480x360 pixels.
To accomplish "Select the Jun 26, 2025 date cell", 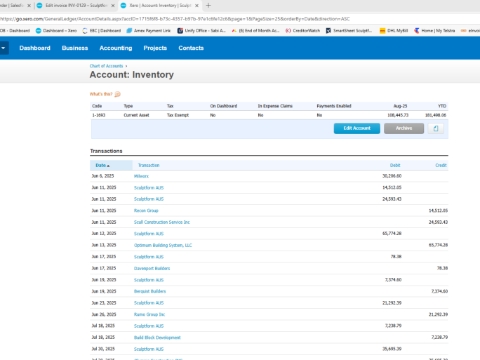I will tap(104, 314).
